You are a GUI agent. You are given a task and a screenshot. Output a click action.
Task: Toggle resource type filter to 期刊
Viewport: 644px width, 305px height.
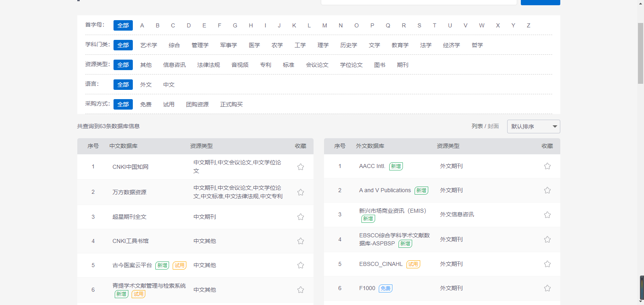[x=402, y=65]
